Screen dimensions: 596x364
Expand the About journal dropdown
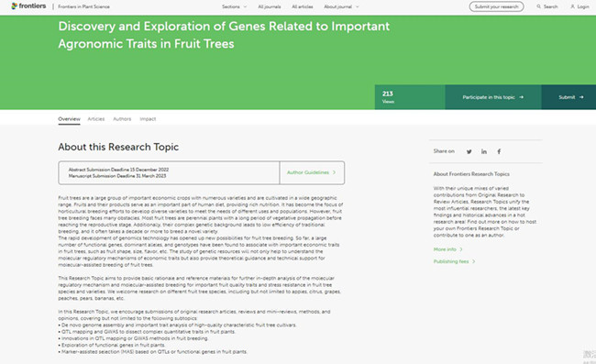coord(341,6)
